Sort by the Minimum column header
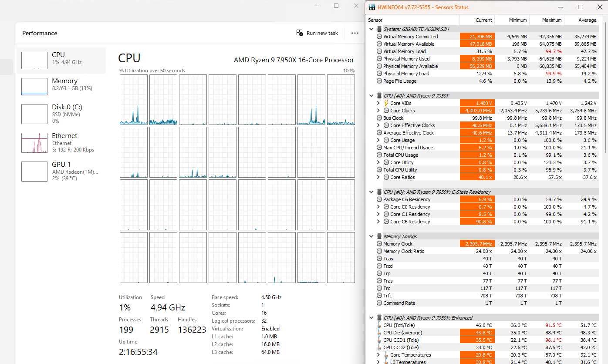 pyautogui.click(x=512, y=20)
